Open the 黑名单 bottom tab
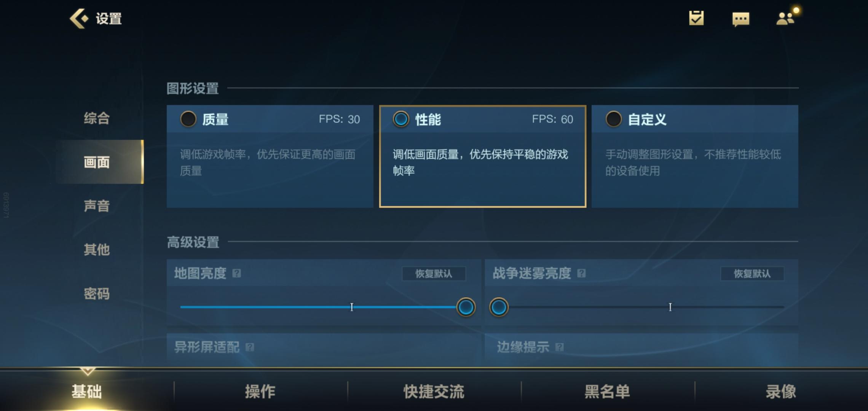The image size is (868, 411). pyautogui.click(x=608, y=391)
